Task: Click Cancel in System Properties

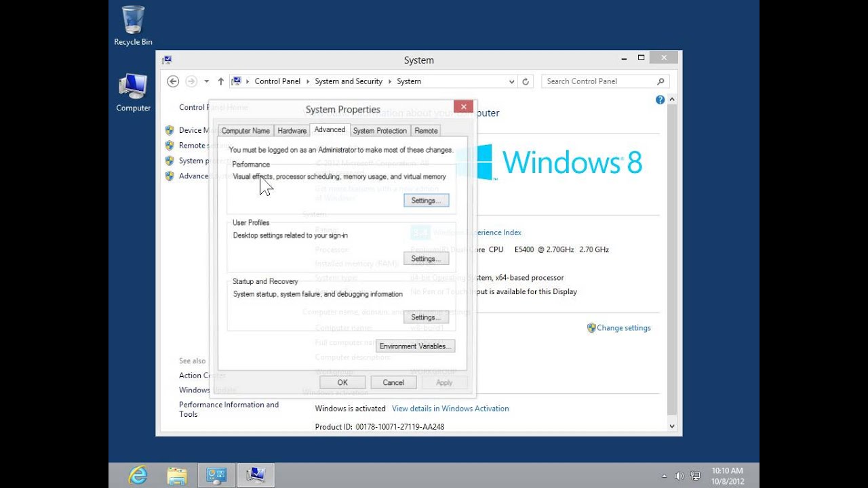Action: [x=393, y=382]
